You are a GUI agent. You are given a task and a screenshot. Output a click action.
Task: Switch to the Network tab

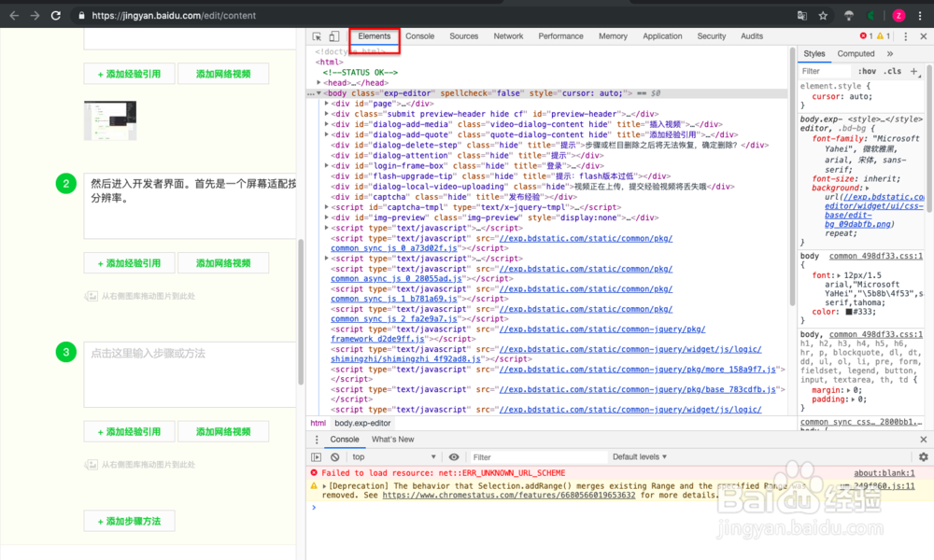[x=508, y=36]
